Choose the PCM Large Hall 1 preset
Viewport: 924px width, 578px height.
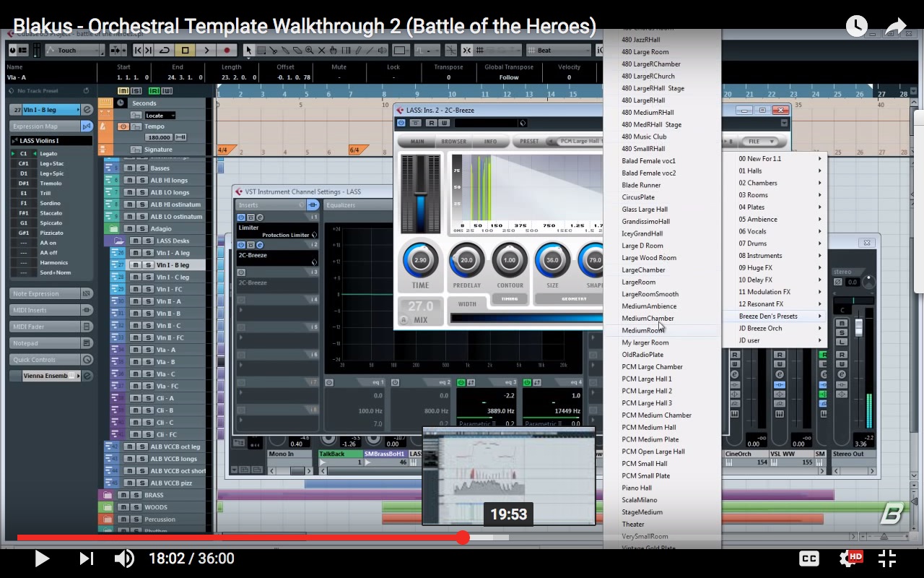[646, 379]
